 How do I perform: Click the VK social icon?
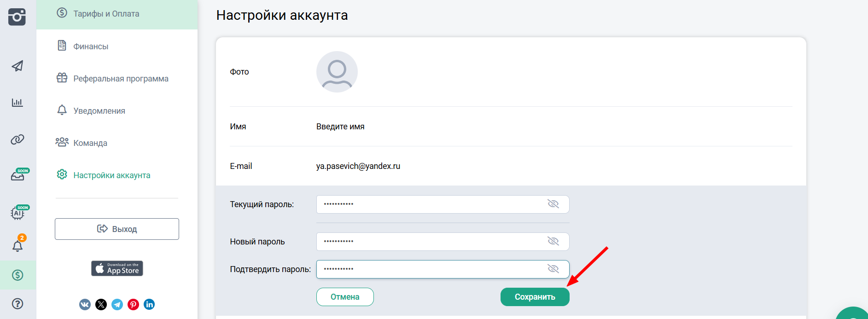point(85,304)
